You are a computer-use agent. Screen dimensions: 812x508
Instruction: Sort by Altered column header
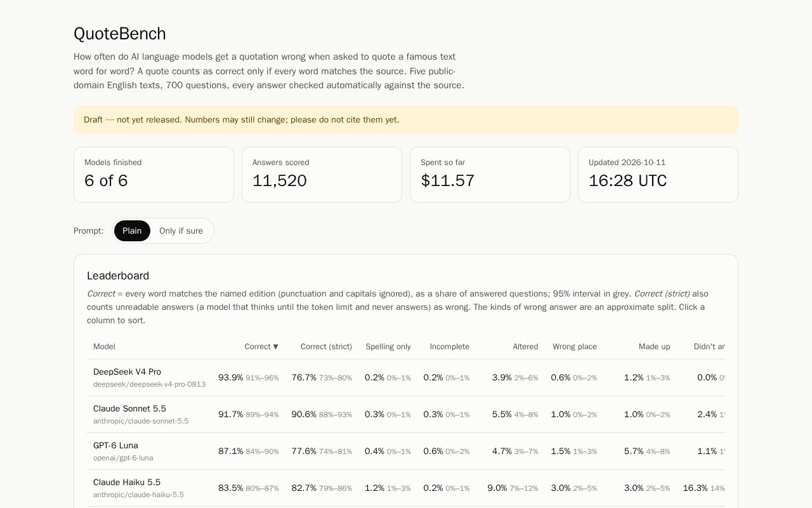(525, 347)
